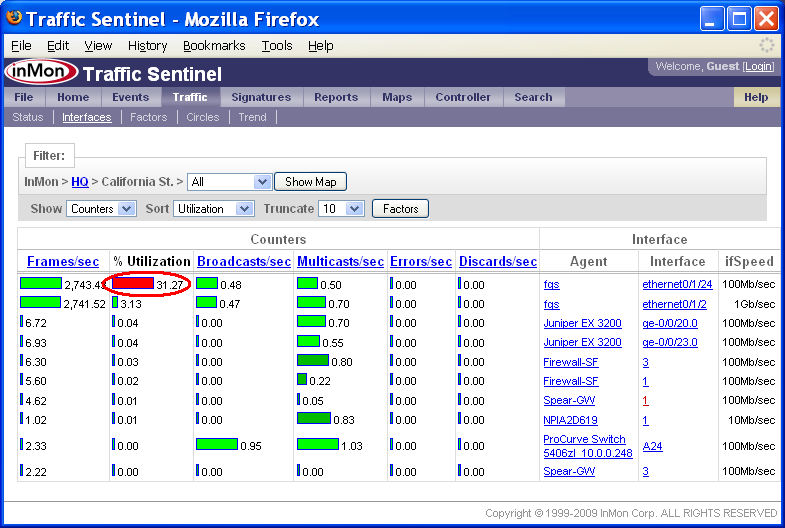This screenshot has width=785, height=528.
Task: Click the 1Gb/sec ifSpeed value
Action: click(754, 304)
